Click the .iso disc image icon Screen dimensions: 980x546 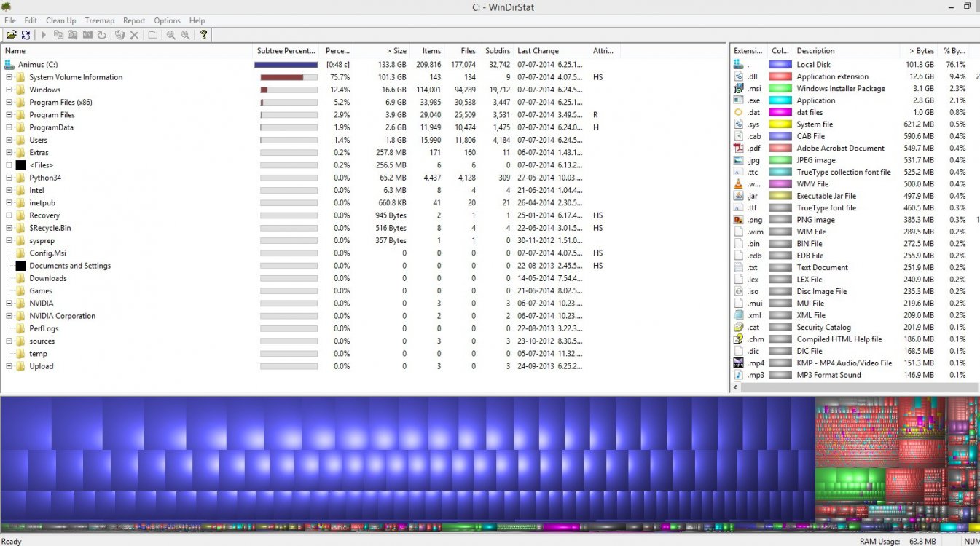point(739,291)
